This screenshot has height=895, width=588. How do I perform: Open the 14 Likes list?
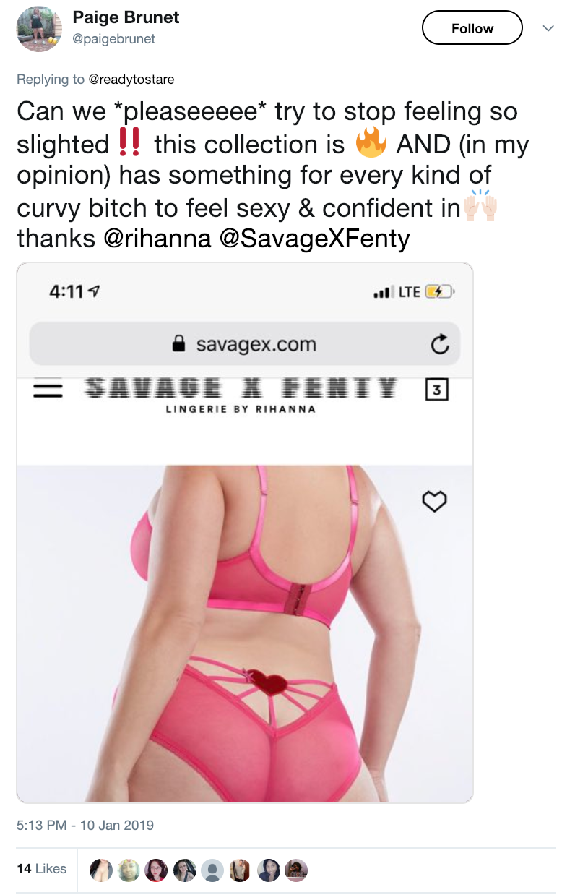pos(42,869)
